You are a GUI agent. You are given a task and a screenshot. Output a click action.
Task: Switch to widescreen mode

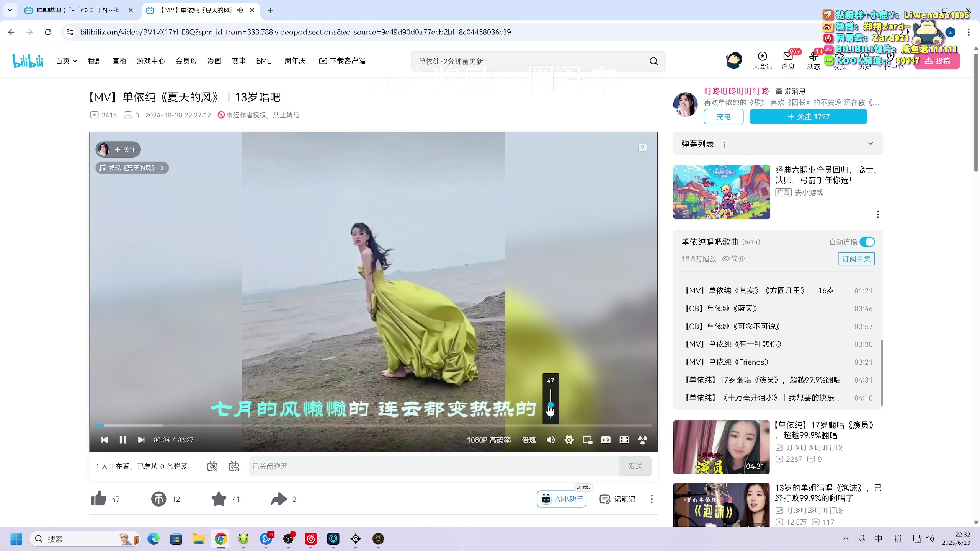[x=606, y=440]
